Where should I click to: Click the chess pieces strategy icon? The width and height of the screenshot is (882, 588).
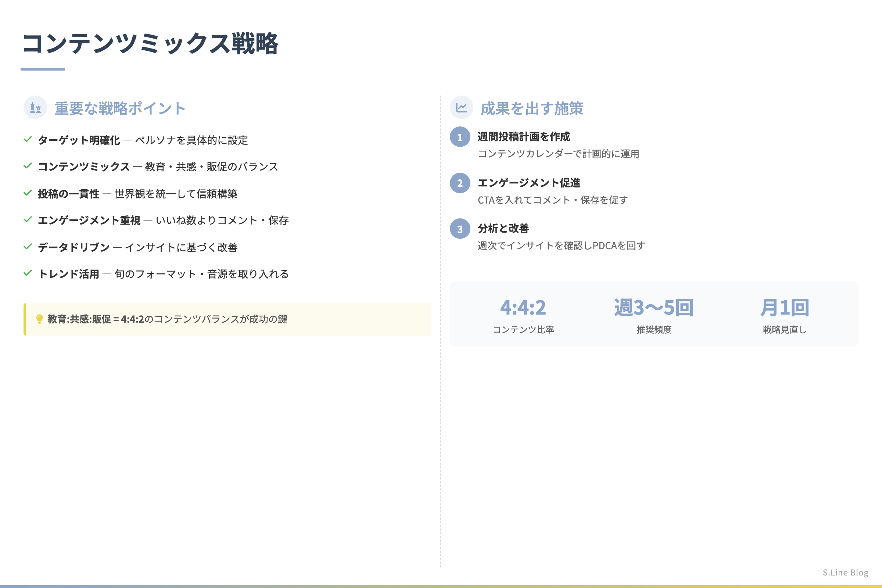[35, 108]
